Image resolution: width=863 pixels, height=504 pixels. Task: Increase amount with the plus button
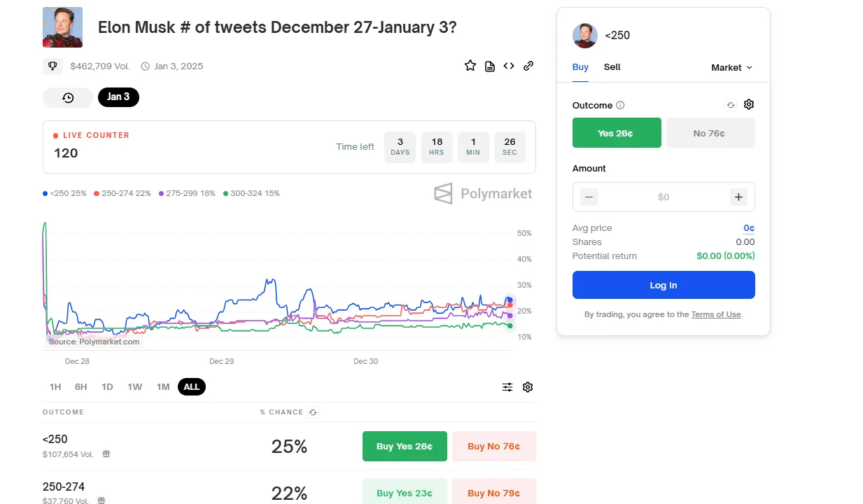pos(738,197)
